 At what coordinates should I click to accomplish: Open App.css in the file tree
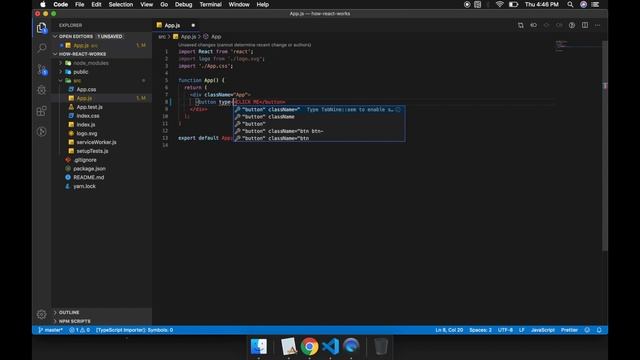click(x=86, y=89)
